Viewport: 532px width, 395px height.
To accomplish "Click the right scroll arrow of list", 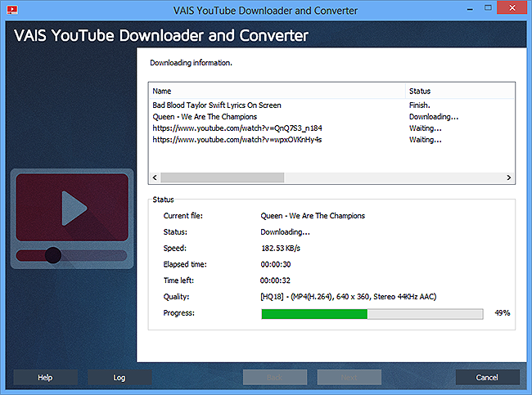I will click(x=508, y=177).
